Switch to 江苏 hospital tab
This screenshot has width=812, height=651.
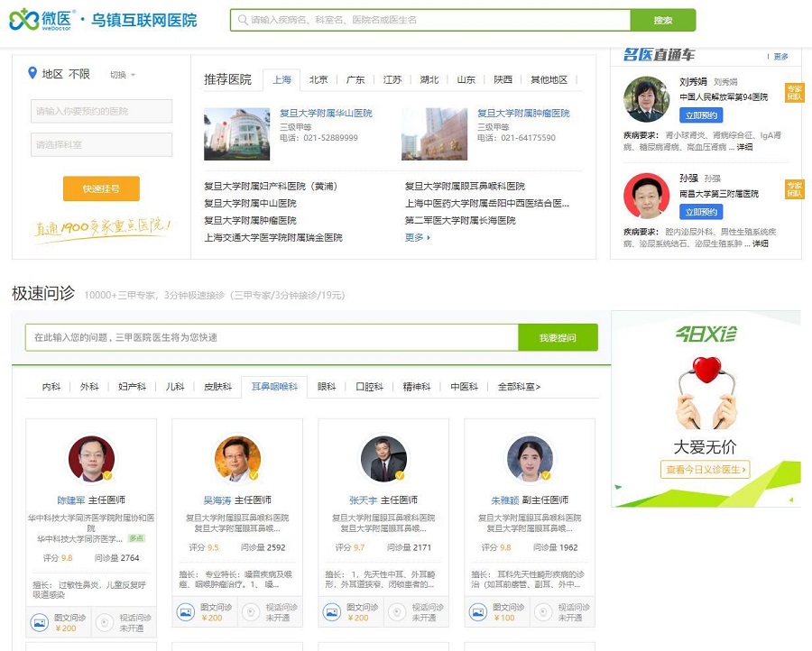coord(392,79)
